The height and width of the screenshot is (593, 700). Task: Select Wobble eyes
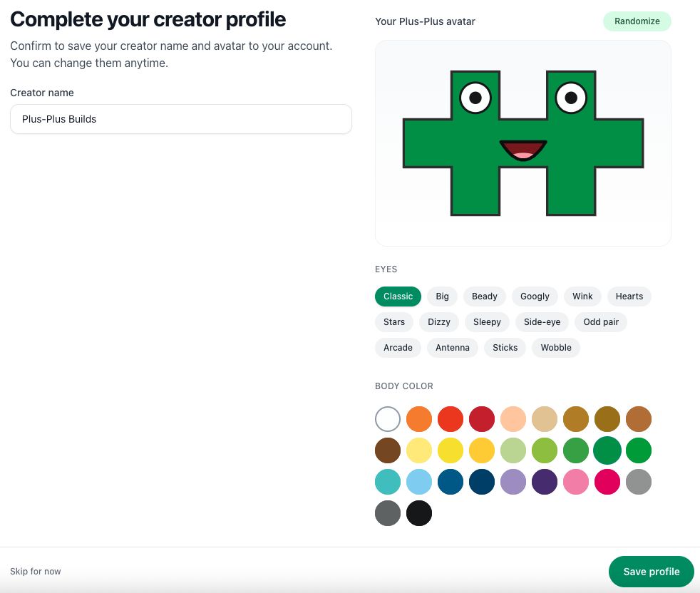[556, 348]
